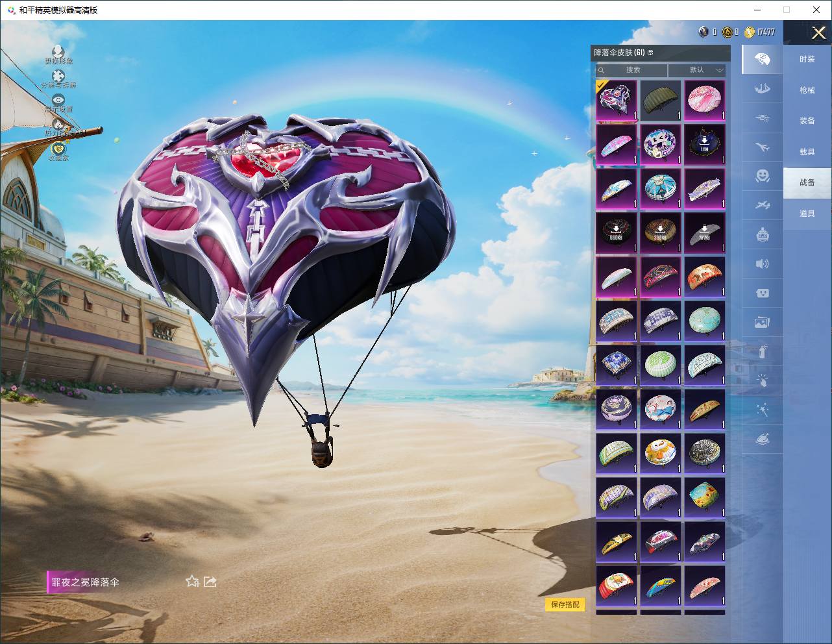
Task: Click the yellow 保存搭配 button
Action: 565,604
